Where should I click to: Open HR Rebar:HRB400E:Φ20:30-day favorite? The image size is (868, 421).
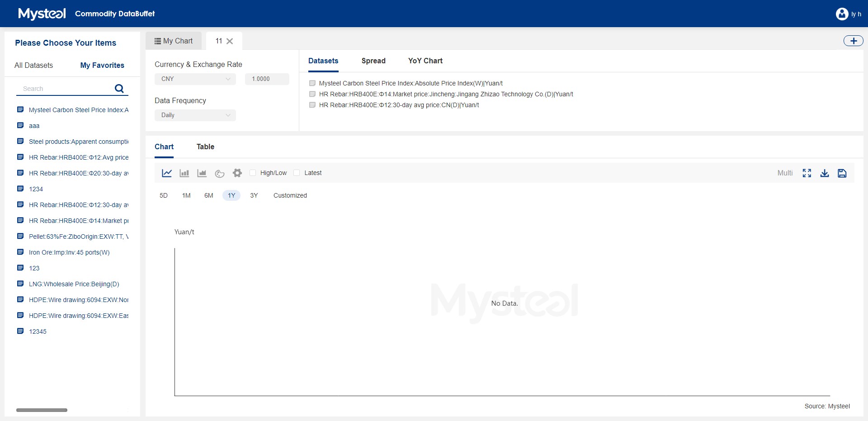coord(79,173)
